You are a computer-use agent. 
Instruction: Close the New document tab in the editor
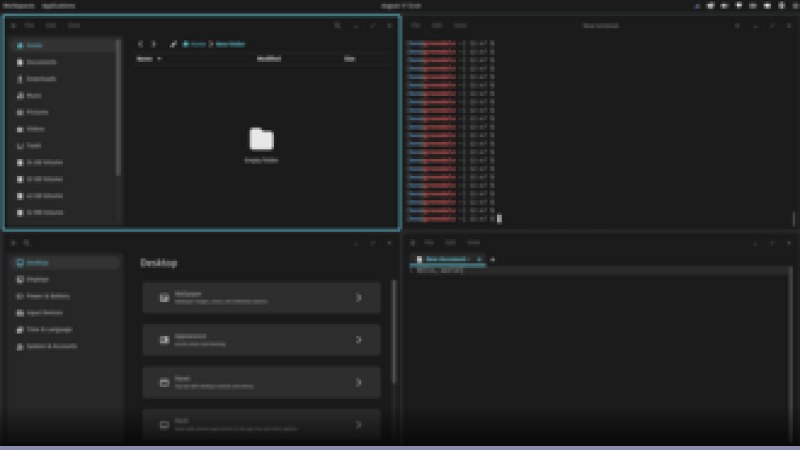(x=479, y=260)
